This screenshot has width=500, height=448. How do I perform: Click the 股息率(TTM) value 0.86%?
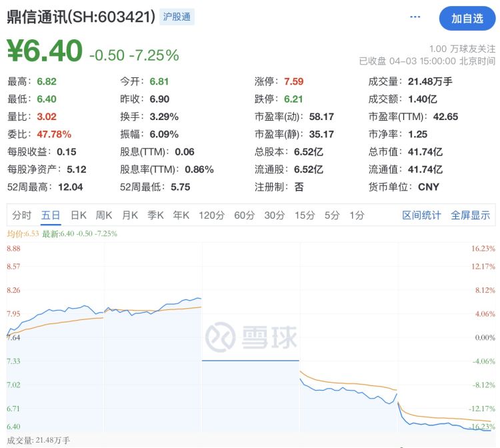point(199,169)
